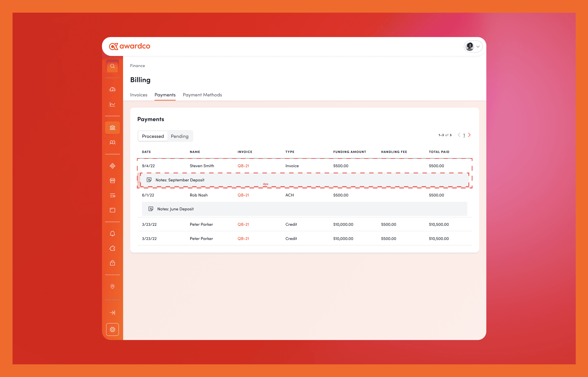
Task: Click the diamond grid programs icon
Action: tap(113, 166)
